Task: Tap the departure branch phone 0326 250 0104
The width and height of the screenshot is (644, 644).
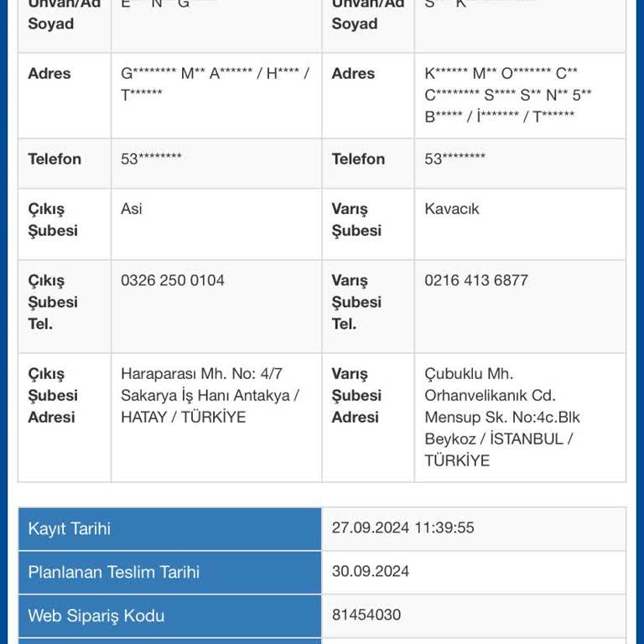Action: pyautogui.click(x=173, y=281)
